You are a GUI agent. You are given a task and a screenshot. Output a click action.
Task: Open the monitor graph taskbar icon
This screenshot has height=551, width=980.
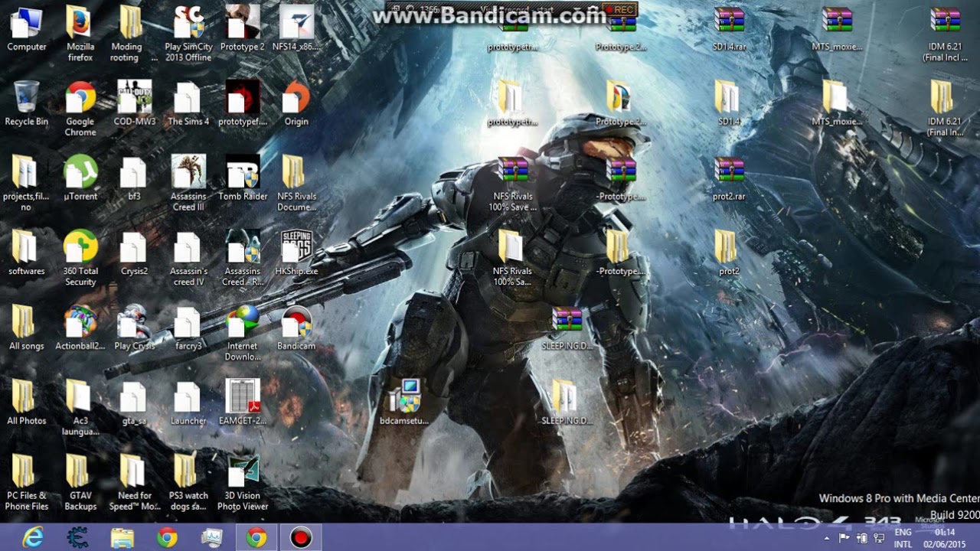(211, 538)
